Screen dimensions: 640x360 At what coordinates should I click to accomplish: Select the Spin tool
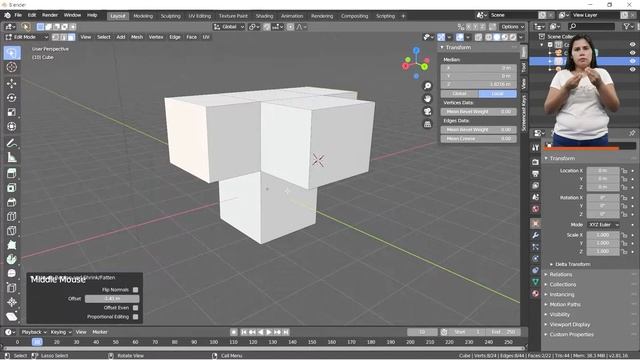pos(12,259)
